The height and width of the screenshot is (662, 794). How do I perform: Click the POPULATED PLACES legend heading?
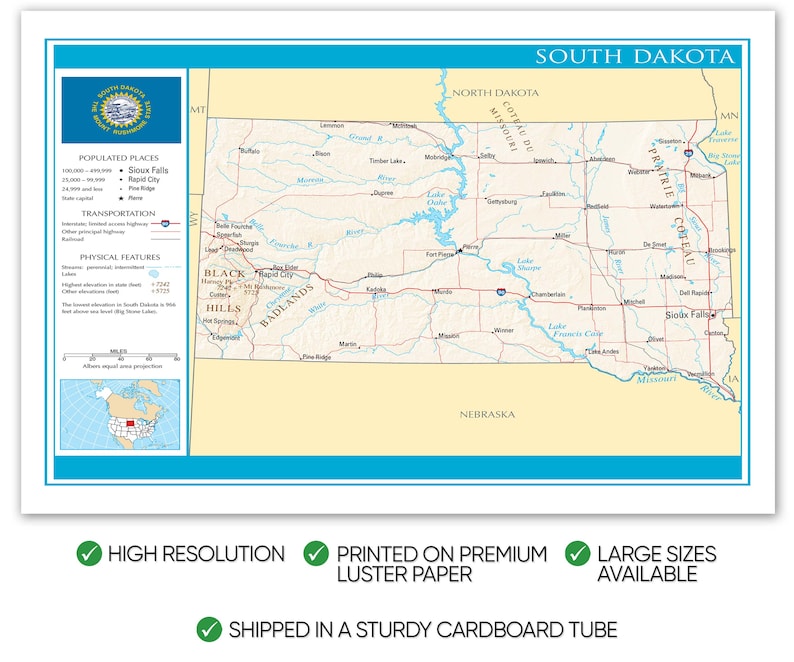click(118, 158)
